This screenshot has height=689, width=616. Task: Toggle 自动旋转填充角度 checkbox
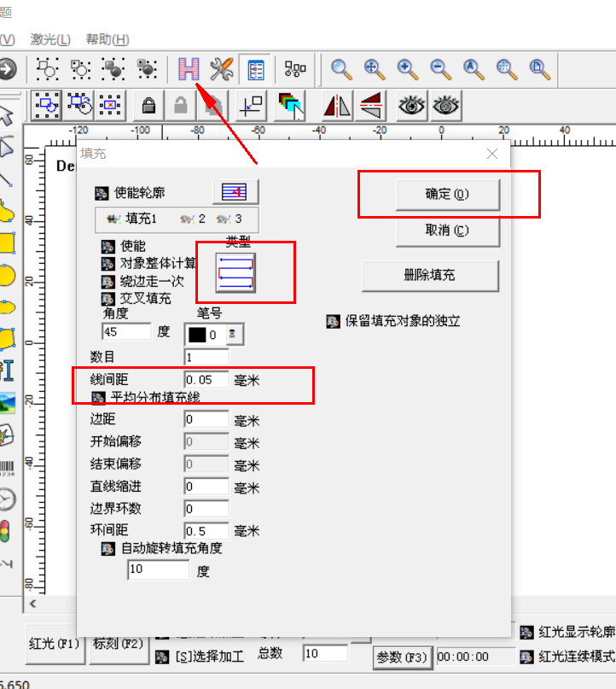[108, 549]
